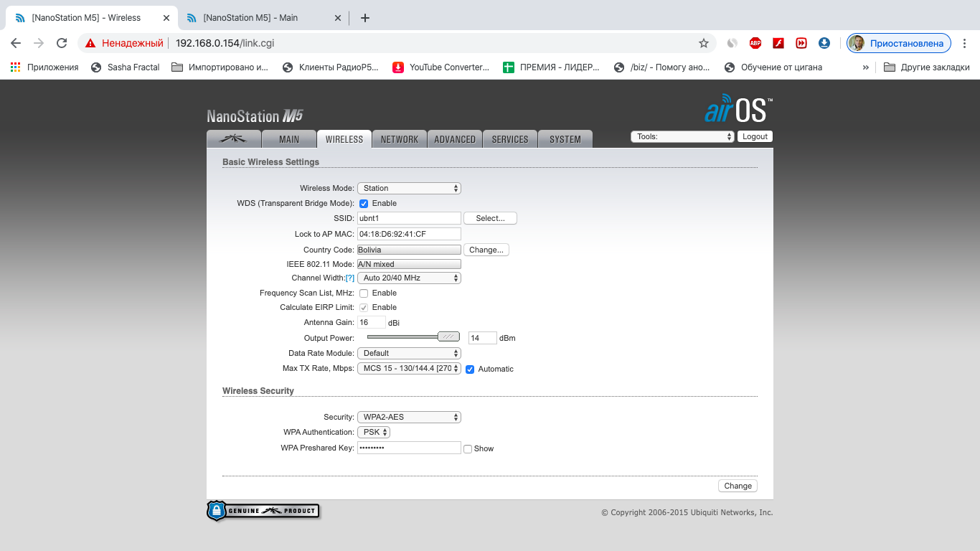Open the Обучение от цигана bookmark
980x551 pixels.
[773, 67]
